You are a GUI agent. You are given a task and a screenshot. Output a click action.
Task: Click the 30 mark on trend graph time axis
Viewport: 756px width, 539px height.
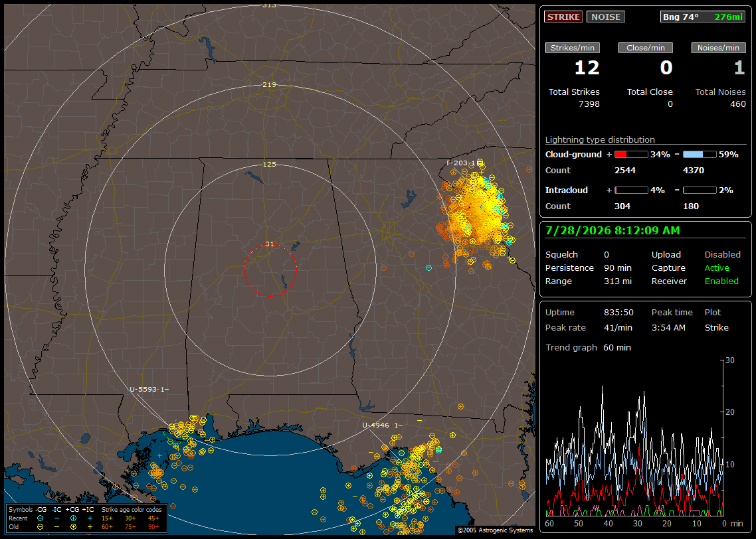click(637, 524)
